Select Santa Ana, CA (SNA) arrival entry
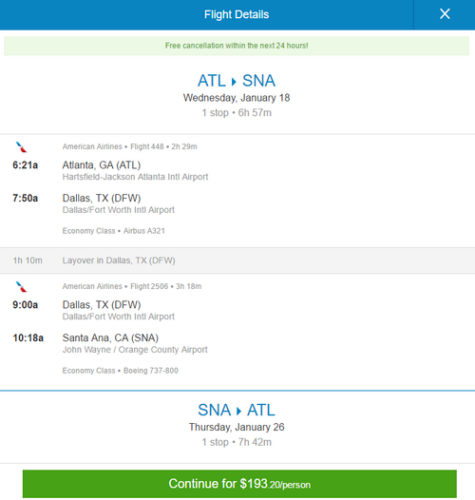 pos(110,338)
